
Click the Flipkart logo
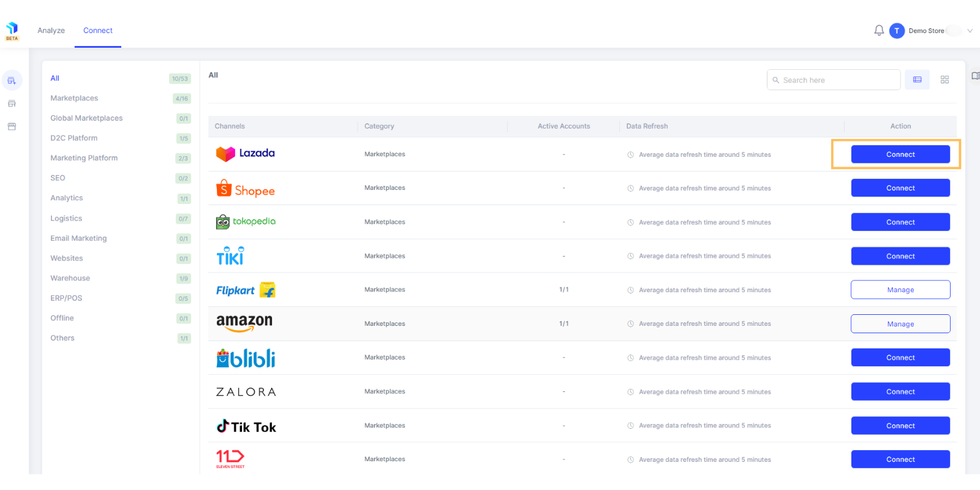(x=246, y=290)
